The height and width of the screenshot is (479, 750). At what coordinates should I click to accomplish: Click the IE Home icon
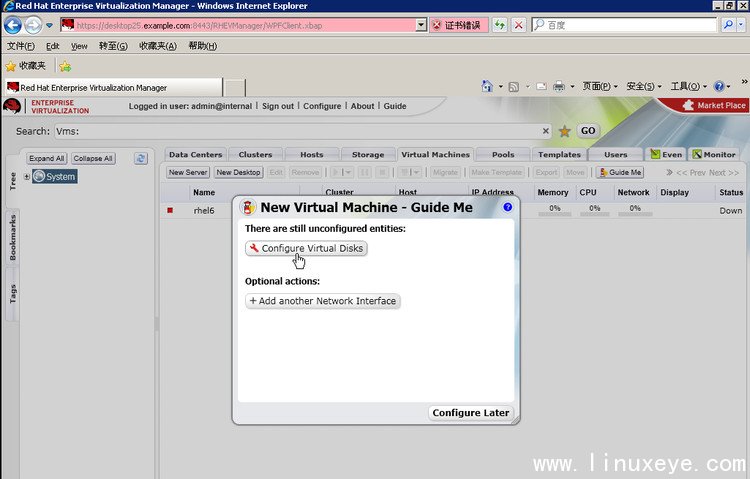(487, 86)
